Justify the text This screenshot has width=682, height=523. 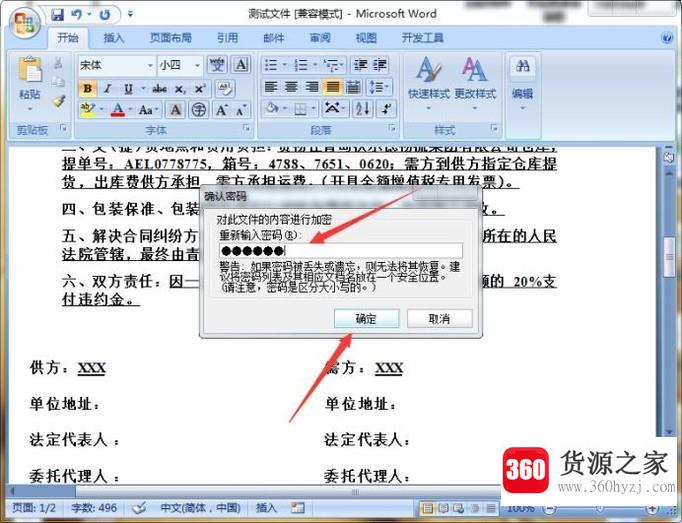333,87
